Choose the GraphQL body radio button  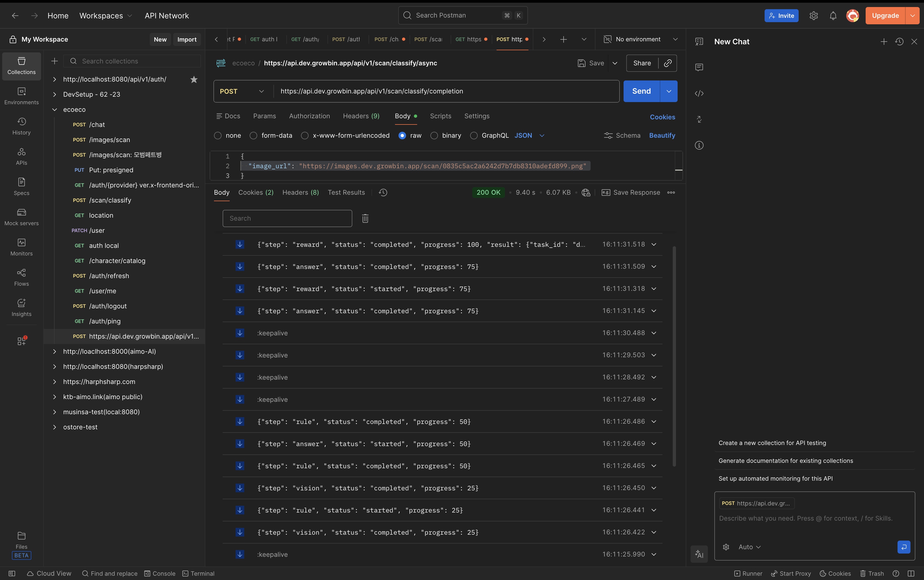coord(474,135)
